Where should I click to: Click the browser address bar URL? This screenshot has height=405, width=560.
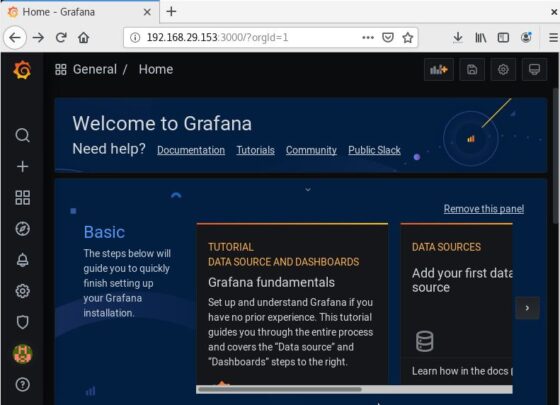(x=217, y=38)
